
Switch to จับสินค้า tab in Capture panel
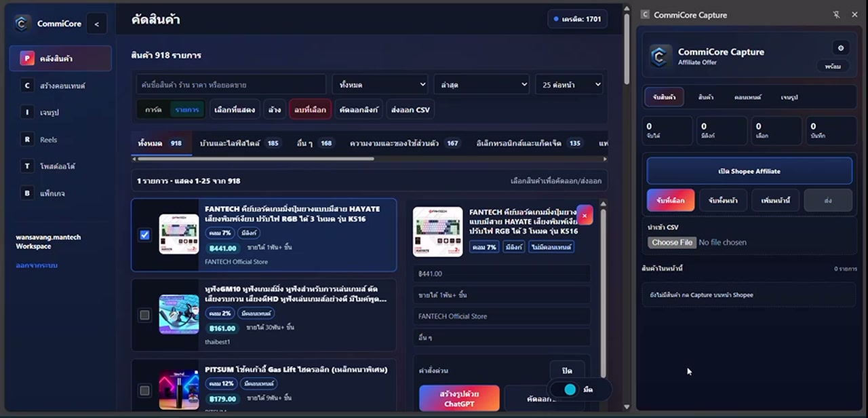(665, 97)
